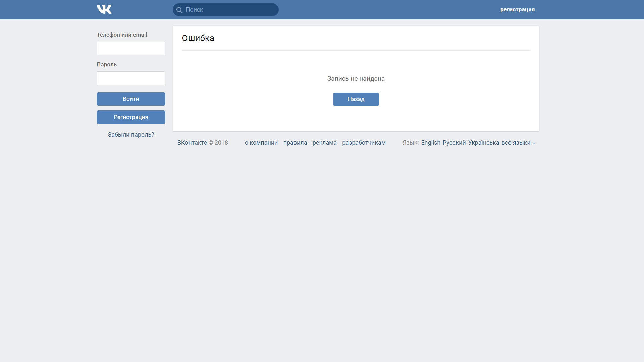Open ВКонтакте footer link
This screenshot has width=644, height=362.
(192, 143)
